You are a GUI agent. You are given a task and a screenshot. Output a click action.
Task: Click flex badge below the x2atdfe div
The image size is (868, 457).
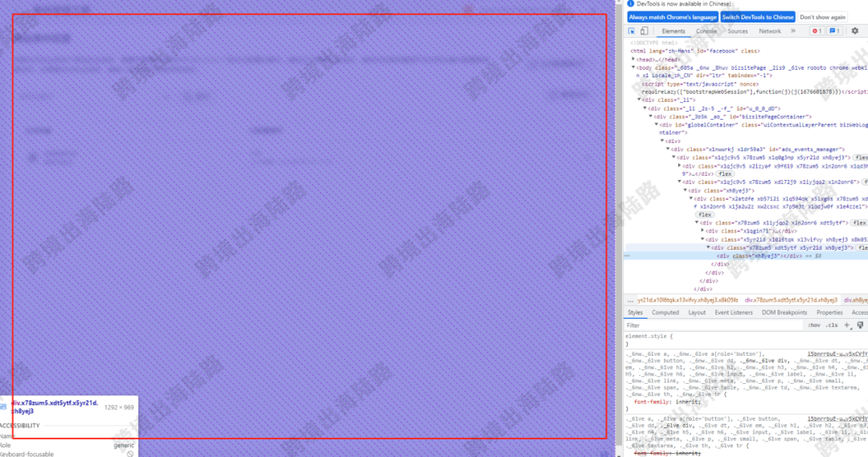click(705, 214)
